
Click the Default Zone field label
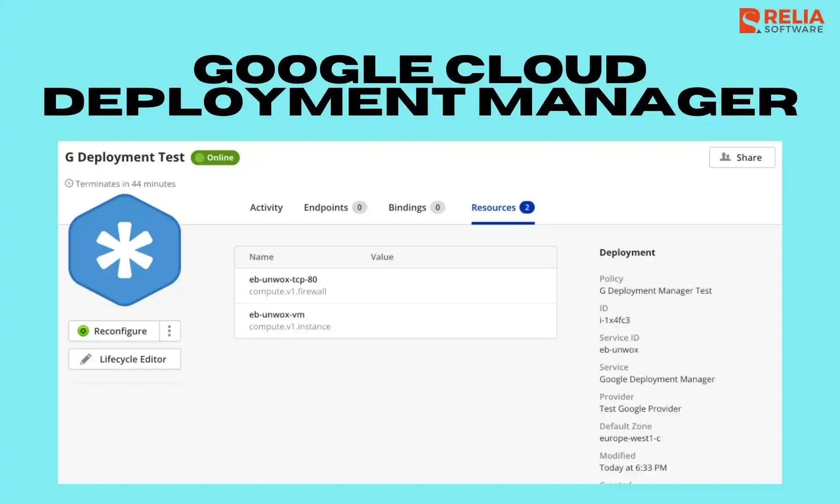point(625,426)
